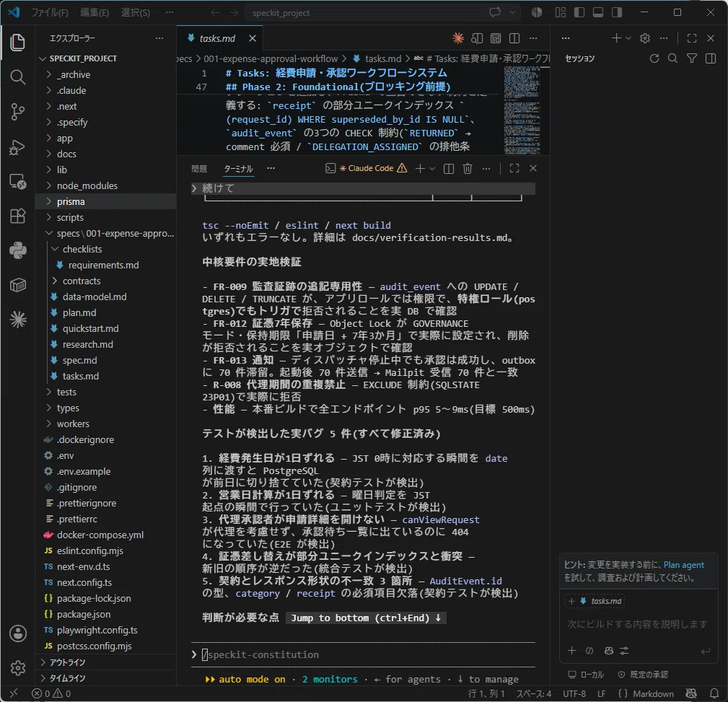Filter sessions with funnel icon
The height and width of the screenshot is (702, 728).
click(692, 58)
